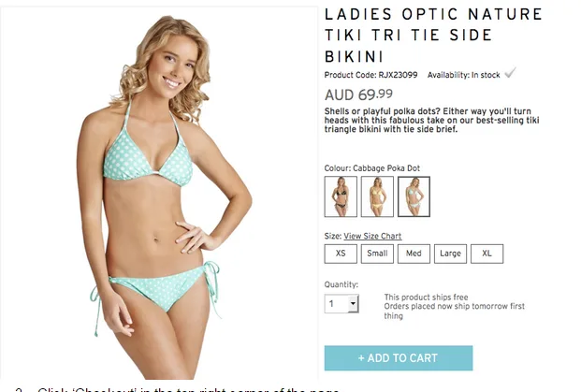
Task: Choose size Small
Action: click(x=377, y=254)
